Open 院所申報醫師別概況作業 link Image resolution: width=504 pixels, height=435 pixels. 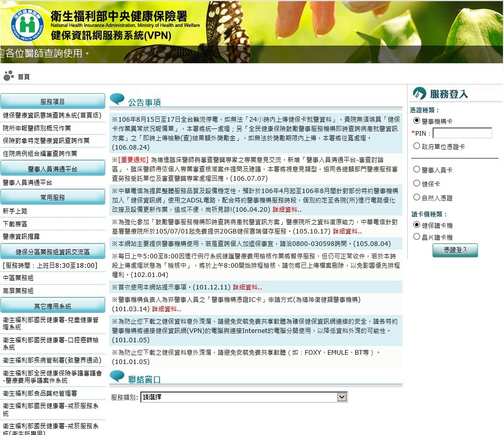[37, 128]
